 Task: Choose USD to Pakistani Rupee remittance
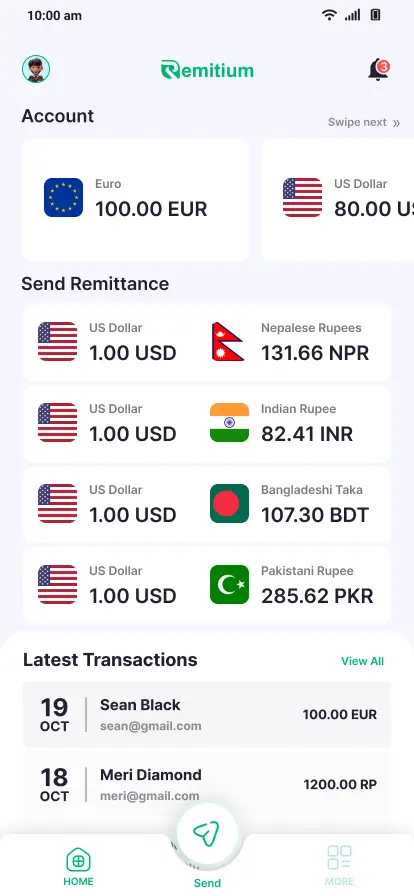(207, 585)
